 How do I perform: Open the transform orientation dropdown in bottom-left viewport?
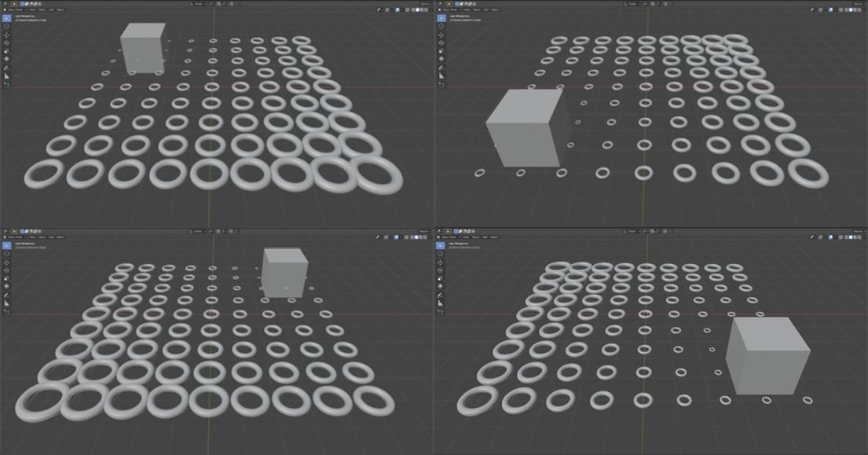coord(198,231)
